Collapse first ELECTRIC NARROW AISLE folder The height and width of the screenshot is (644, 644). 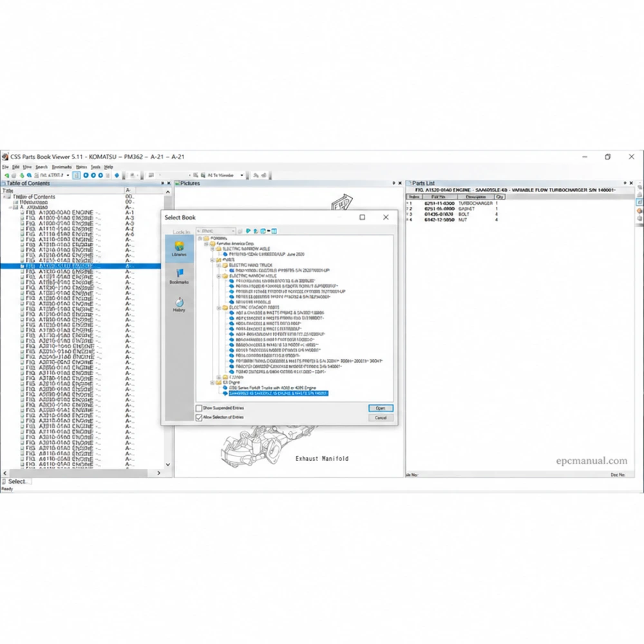pos(213,249)
